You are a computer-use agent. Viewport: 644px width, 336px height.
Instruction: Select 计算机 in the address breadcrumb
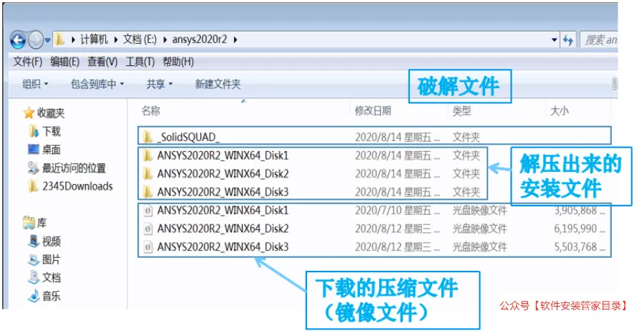click(x=94, y=39)
